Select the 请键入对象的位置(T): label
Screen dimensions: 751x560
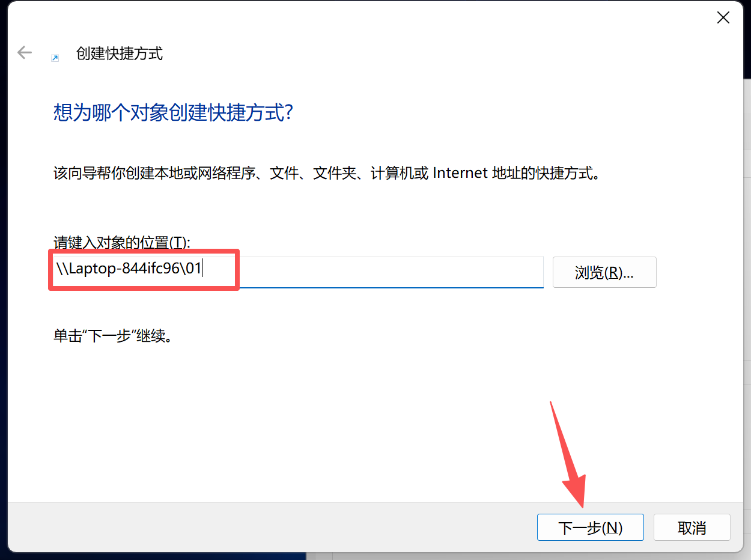(122, 243)
